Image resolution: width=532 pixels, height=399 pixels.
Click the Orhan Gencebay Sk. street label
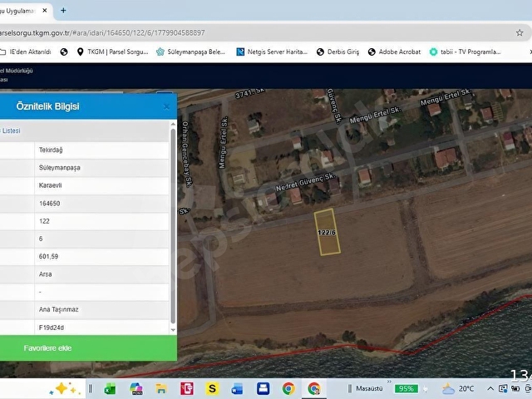coord(187,154)
